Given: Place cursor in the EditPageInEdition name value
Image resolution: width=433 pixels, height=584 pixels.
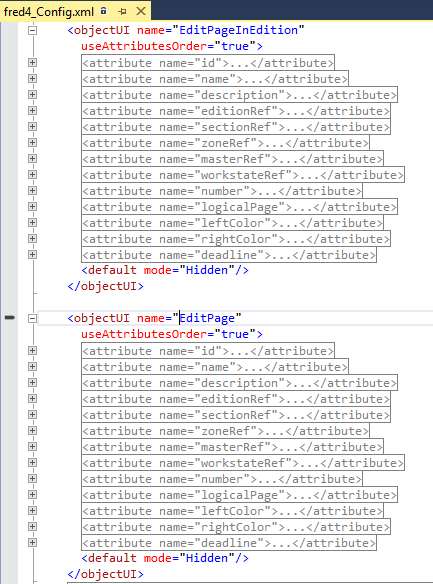Looking at the screenshot, I should (238, 30).
